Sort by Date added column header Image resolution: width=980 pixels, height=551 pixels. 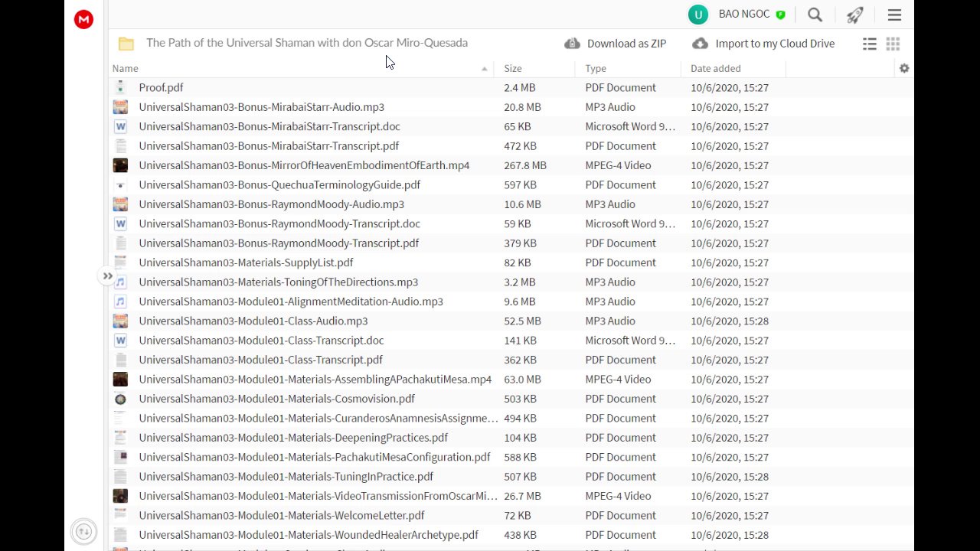coord(733,68)
